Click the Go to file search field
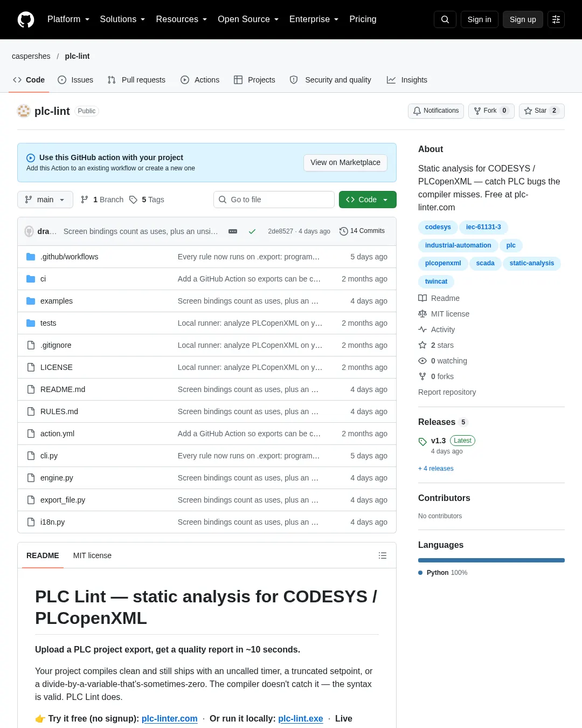 274,200
